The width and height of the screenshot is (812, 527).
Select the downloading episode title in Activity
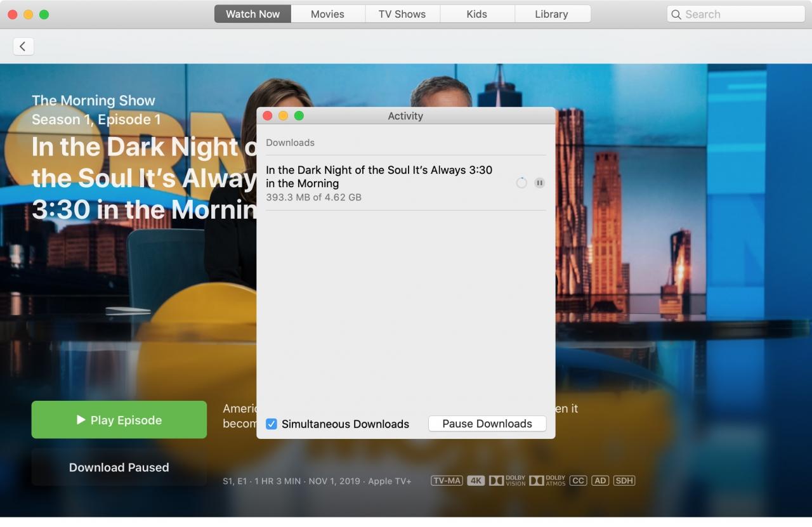tap(379, 176)
